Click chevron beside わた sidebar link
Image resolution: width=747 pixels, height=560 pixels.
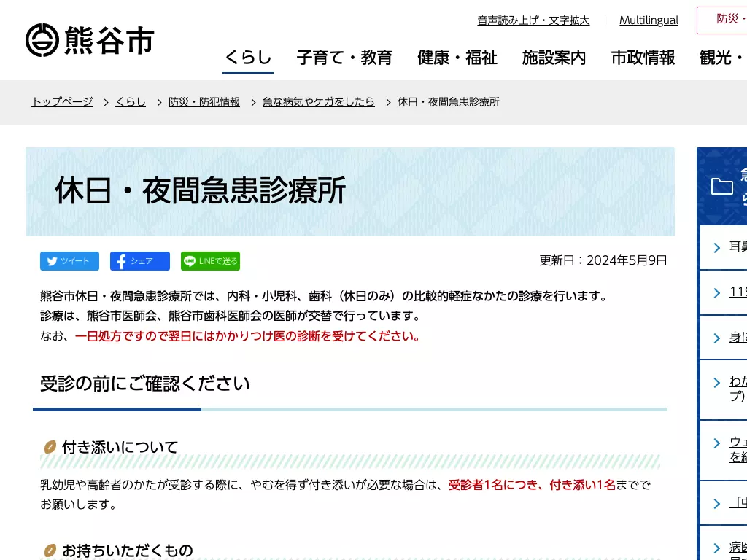[x=717, y=382]
